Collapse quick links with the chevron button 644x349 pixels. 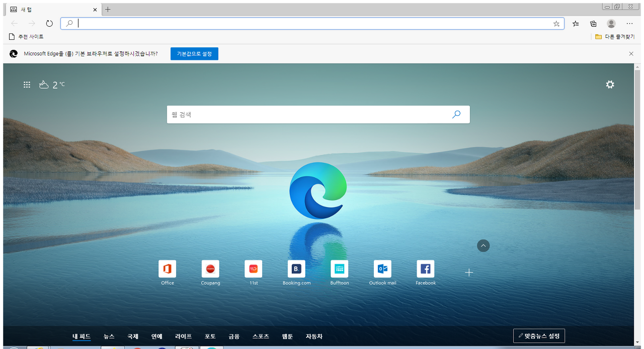pyautogui.click(x=483, y=246)
